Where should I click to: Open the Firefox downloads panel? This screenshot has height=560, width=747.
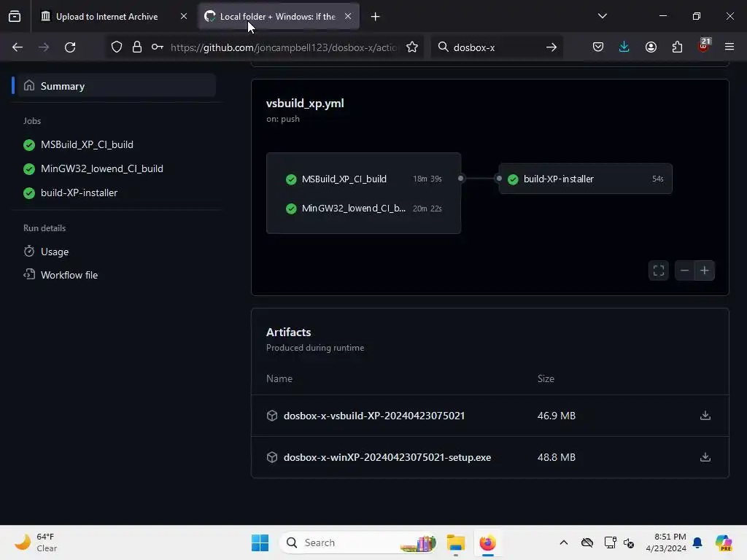coord(624,47)
